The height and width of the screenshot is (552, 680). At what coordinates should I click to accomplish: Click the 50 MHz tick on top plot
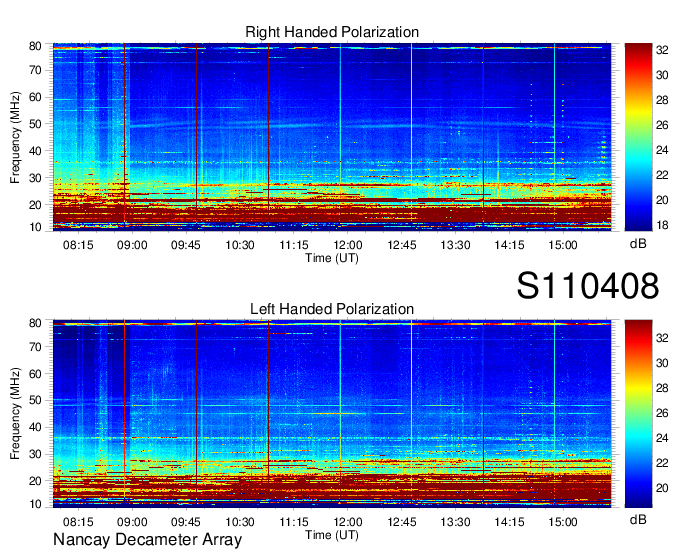click(x=35, y=124)
